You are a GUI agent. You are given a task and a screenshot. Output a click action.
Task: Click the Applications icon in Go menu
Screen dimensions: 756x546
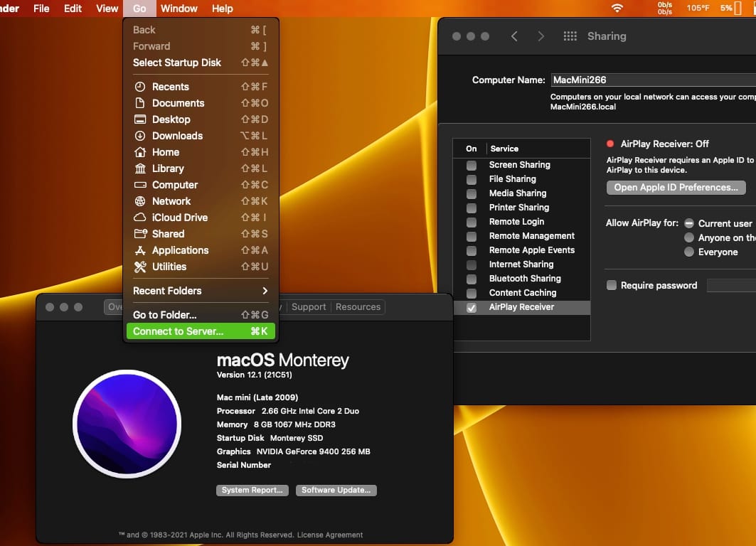[x=140, y=250]
